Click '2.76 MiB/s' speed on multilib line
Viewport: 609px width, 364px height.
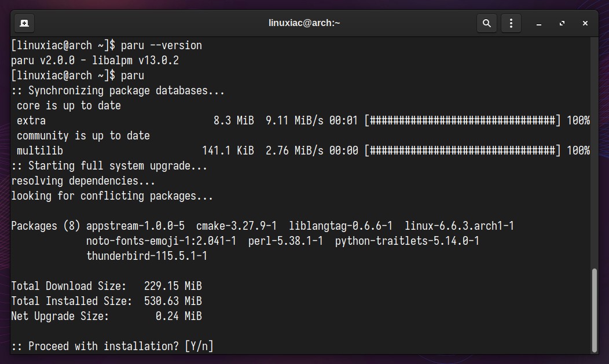(x=295, y=150)
